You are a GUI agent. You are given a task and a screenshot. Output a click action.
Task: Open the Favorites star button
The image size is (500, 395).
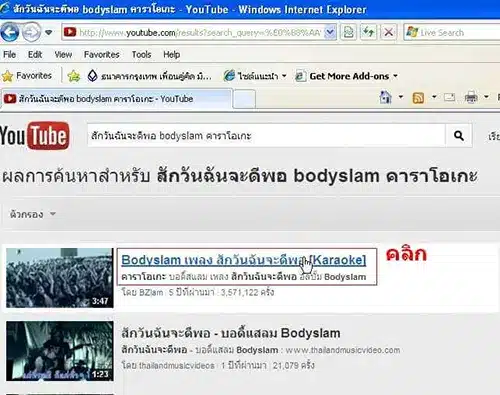(27, 76)
